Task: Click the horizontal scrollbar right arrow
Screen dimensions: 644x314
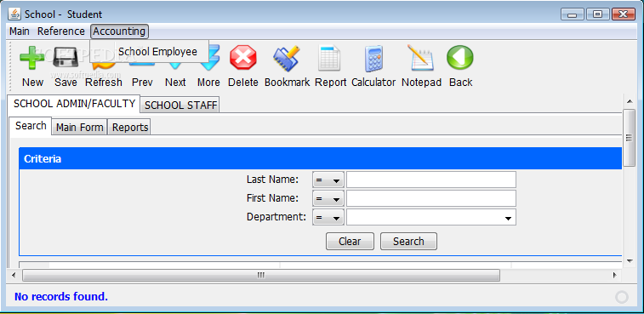Action: pos(615,275)
